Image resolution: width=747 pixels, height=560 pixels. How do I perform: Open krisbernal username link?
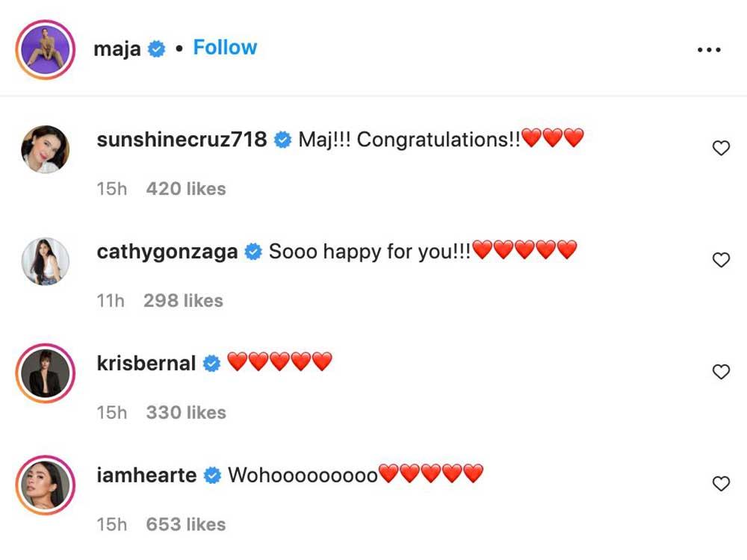(x=146, y=364)
